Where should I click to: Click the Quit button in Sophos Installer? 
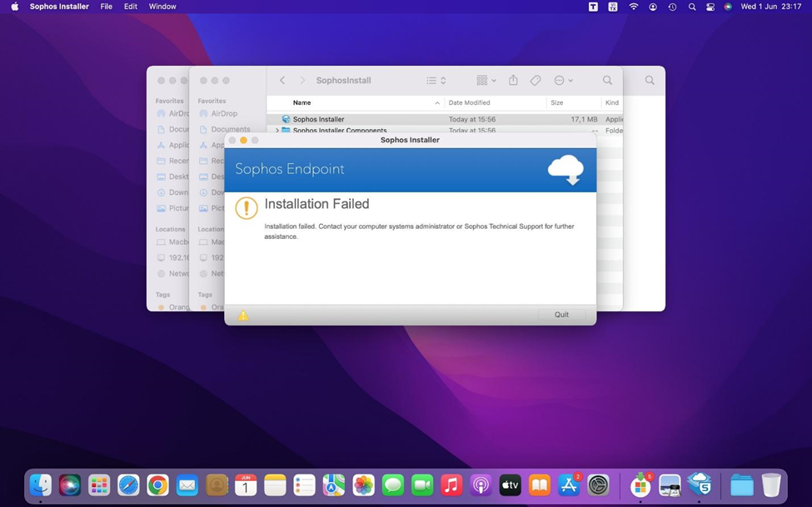(561, 315)
